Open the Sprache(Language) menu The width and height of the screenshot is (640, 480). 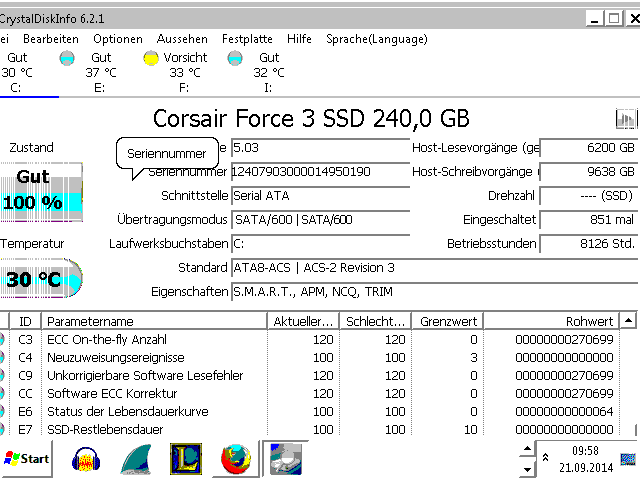coord(377,39)
